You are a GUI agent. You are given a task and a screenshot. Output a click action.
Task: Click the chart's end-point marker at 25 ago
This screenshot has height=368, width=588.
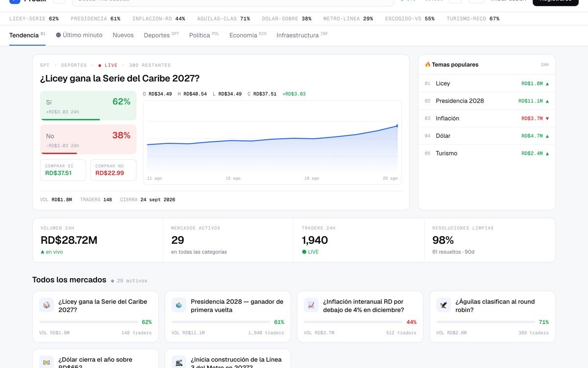click(x=397, y=126)
